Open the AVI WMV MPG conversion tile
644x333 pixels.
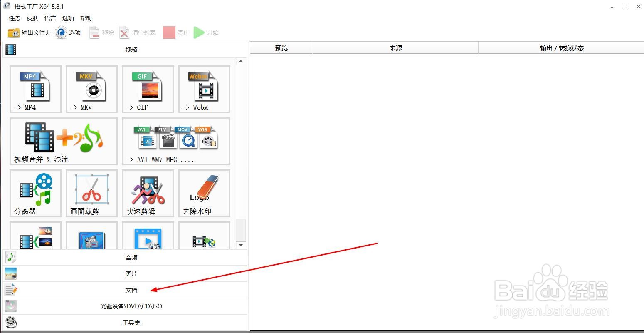point(176,141)
